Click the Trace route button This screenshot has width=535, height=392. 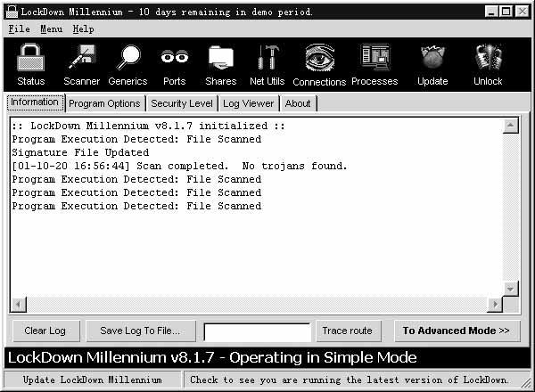[x=349, y=331]
